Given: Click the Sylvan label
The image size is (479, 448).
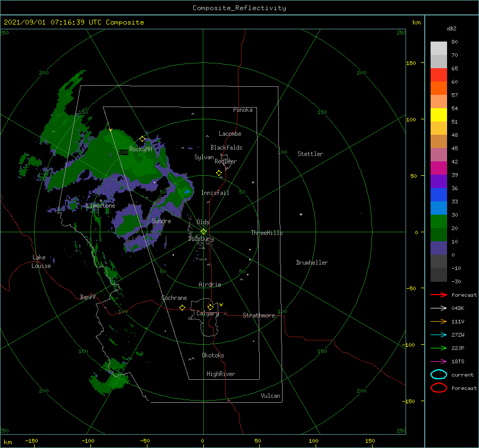Looking at the screenshot, I should point(204,157).
